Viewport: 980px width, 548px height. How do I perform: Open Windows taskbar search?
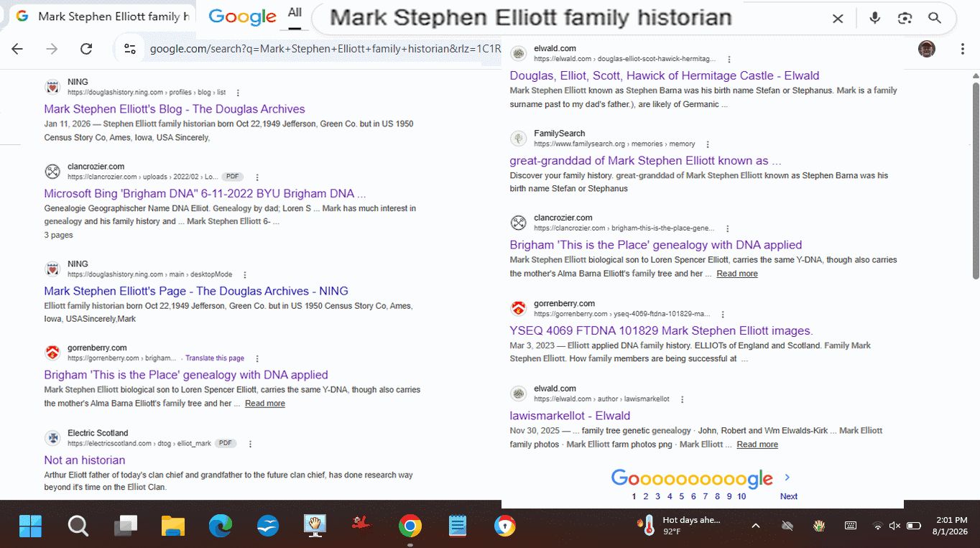[x=78, y=526]
